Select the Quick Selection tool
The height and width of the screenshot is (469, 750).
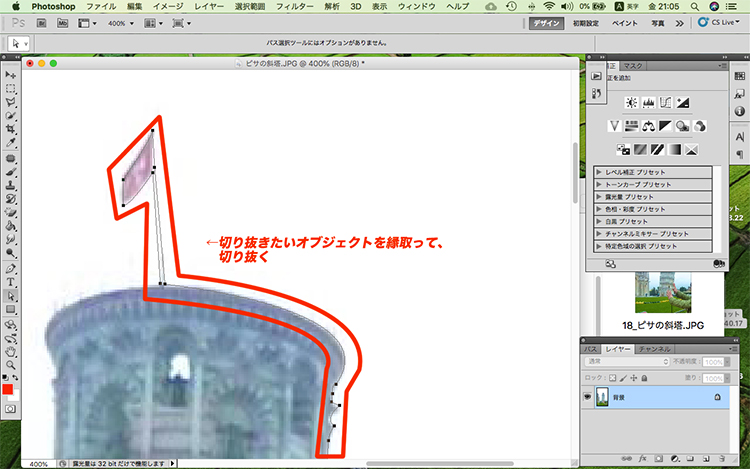pyautogui.click(x=11, y=116)
